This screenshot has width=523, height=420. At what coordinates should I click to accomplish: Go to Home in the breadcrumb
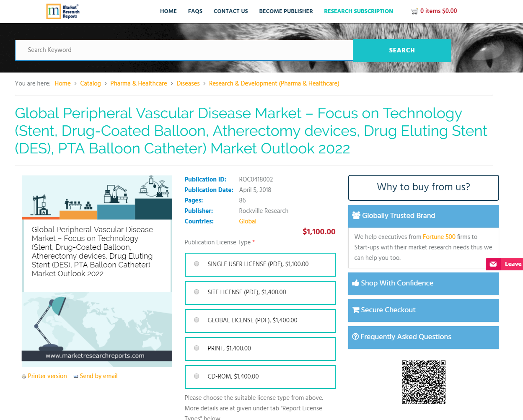point(62,83)
